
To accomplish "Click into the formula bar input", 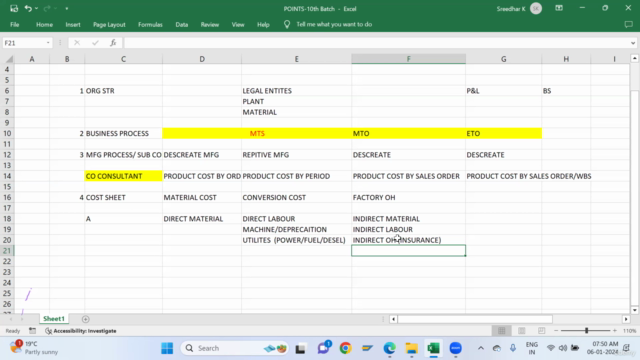I will point(376,43).
